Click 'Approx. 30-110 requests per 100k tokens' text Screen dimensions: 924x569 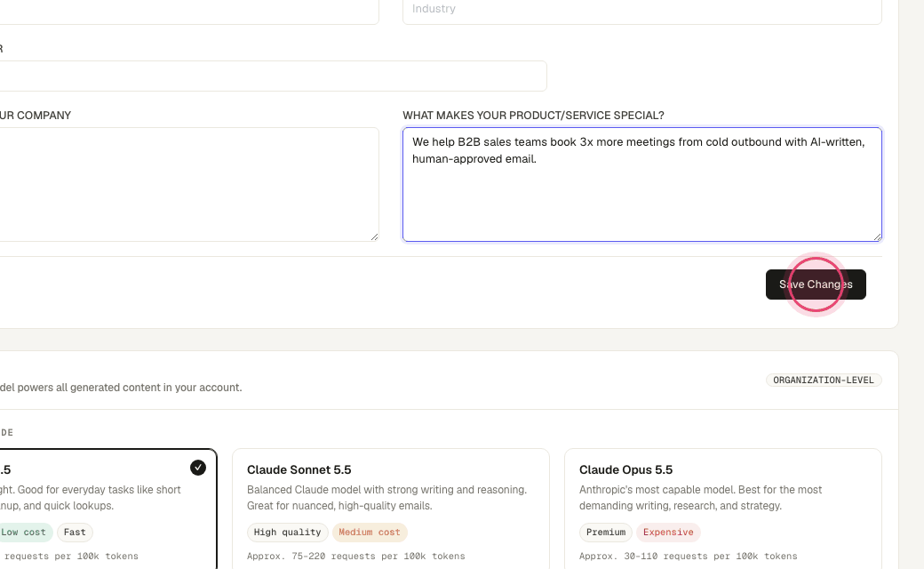pos(689,556)
